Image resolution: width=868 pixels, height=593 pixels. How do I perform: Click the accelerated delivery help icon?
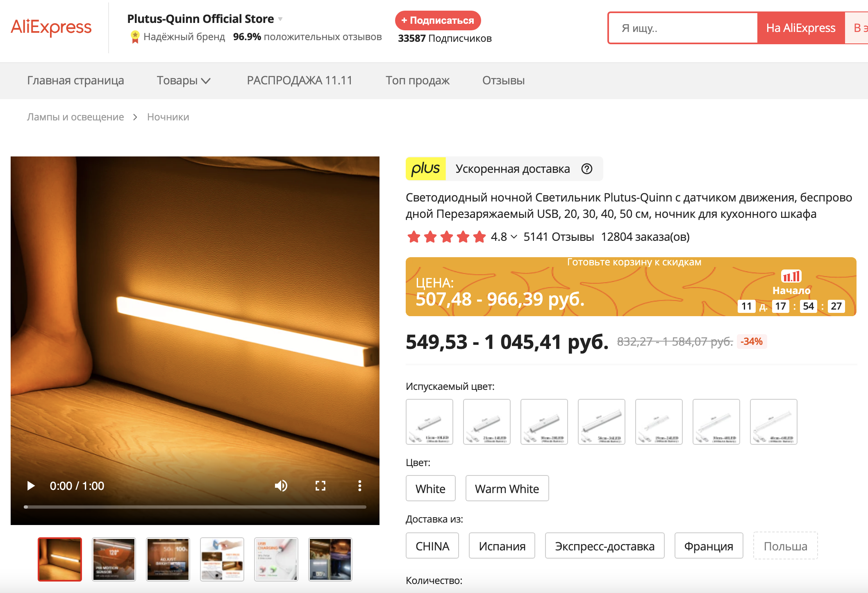tap(587, 169)
